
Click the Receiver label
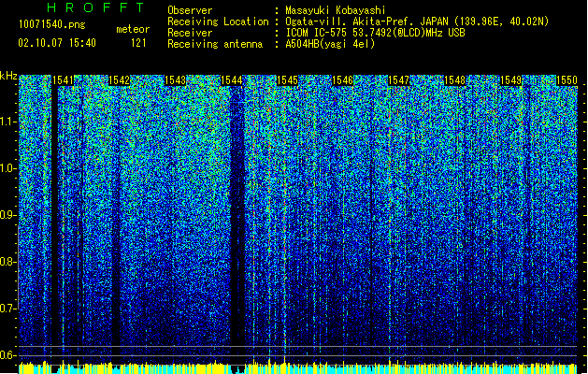click(190, 33)
